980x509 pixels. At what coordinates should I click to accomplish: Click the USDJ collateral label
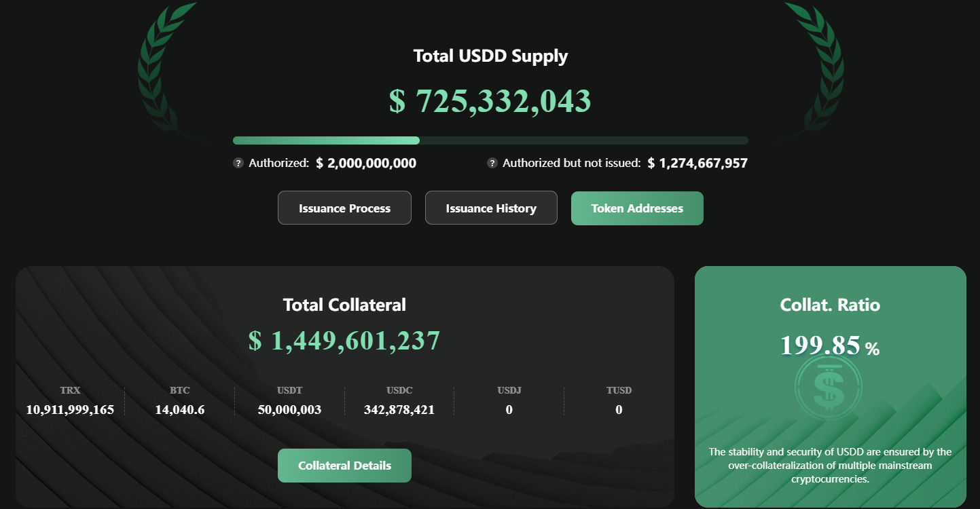pos(509,390)
